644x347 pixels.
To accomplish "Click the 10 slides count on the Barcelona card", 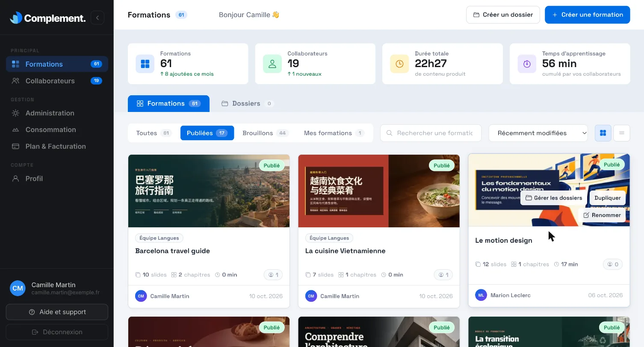I will [x=151, y=275].
